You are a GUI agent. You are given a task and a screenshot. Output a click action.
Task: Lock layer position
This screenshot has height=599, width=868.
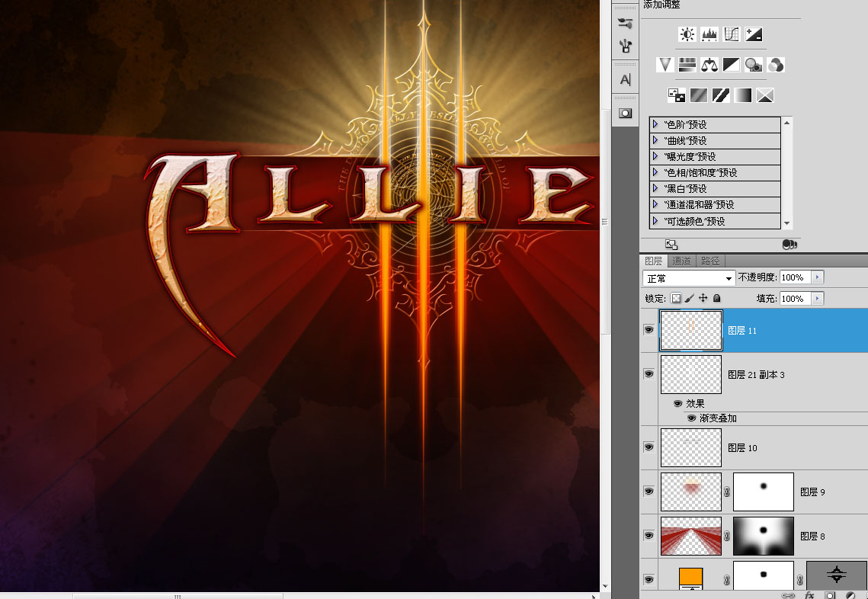pos(703,299)
